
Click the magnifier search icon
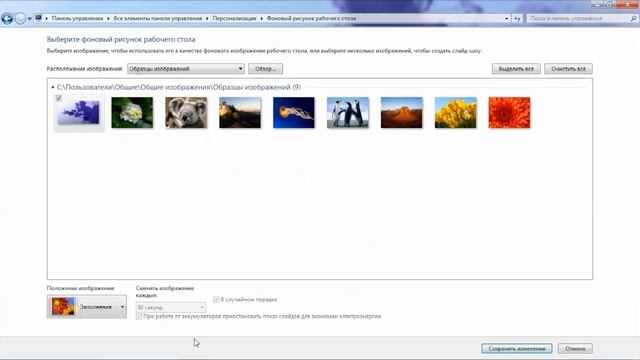click(633, 18)
